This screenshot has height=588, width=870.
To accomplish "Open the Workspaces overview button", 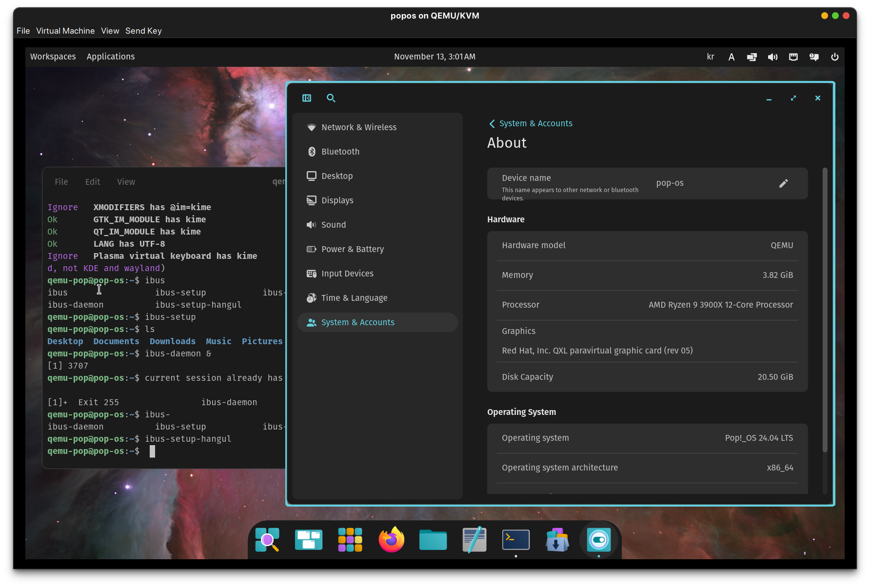I will tap(53, 57).
